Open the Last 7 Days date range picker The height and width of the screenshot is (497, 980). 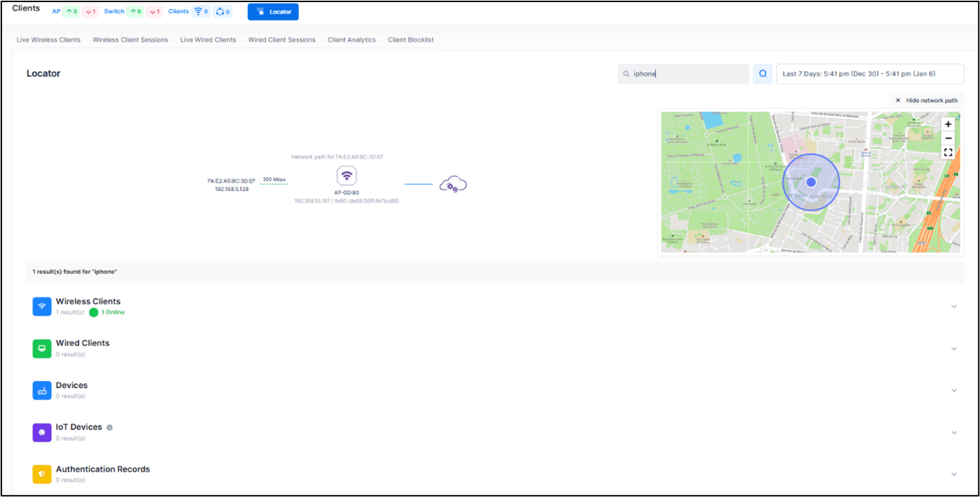869,74
